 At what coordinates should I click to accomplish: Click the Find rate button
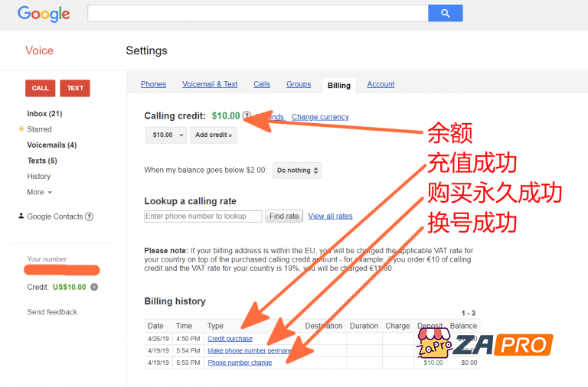click(284, 216)
